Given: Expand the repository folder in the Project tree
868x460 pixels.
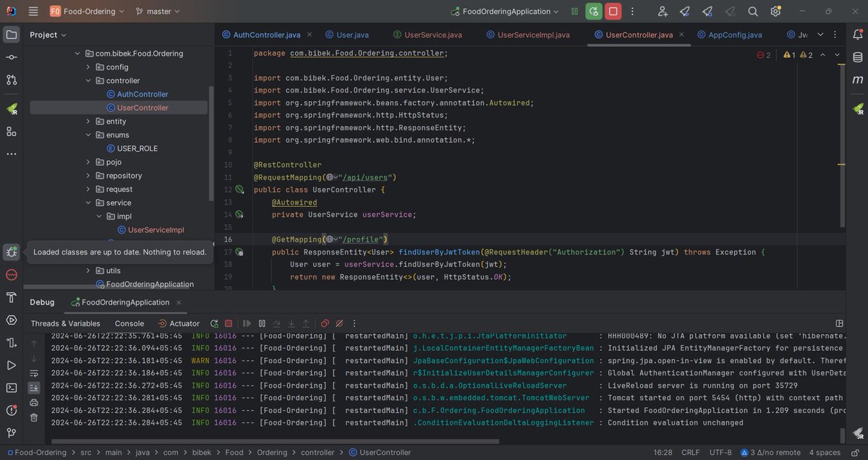Looking at the screenshot, I should click(x=89, y=176).
